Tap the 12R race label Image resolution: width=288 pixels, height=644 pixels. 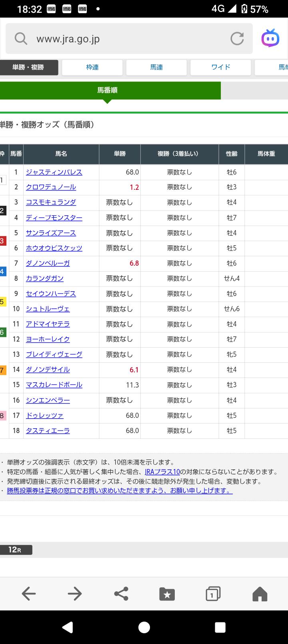point(15,550)
